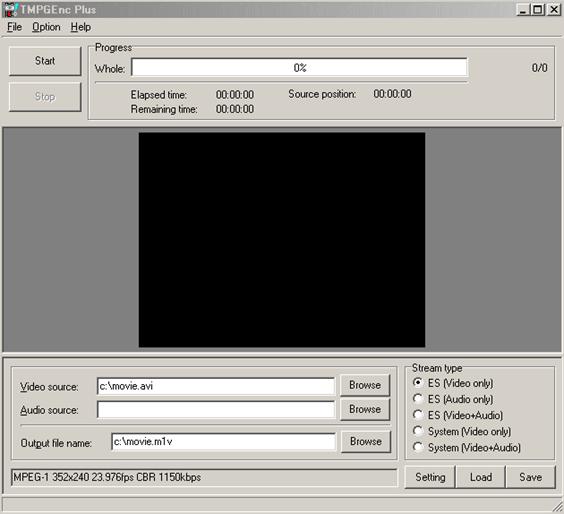Click the Output file name text field

pos(223,442)
